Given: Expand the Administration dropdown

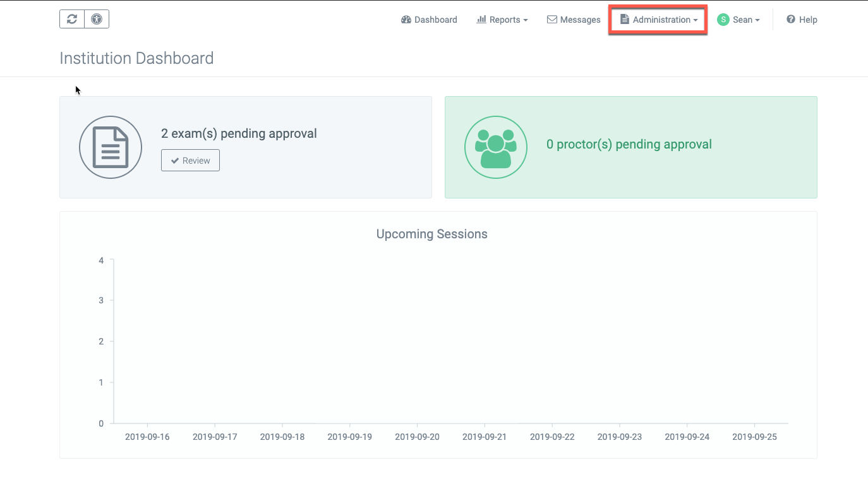Looking at the screenshot, I should point(658,20).
